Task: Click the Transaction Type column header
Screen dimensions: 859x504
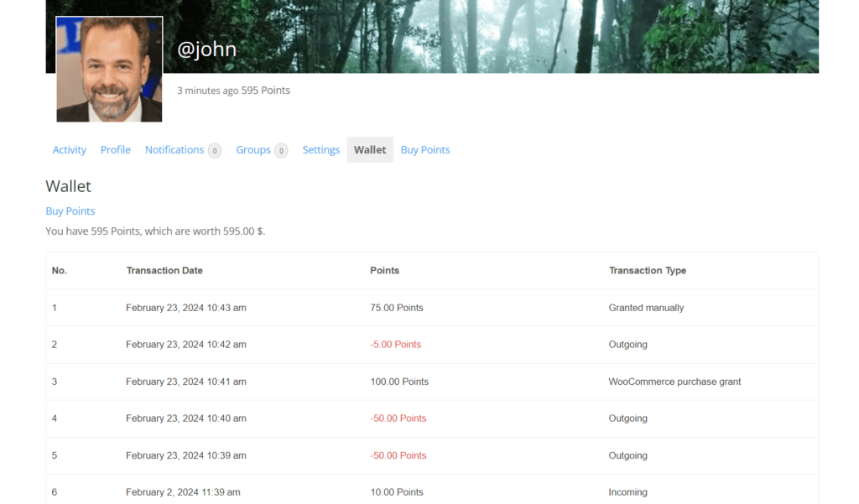Action: [648, 271]
